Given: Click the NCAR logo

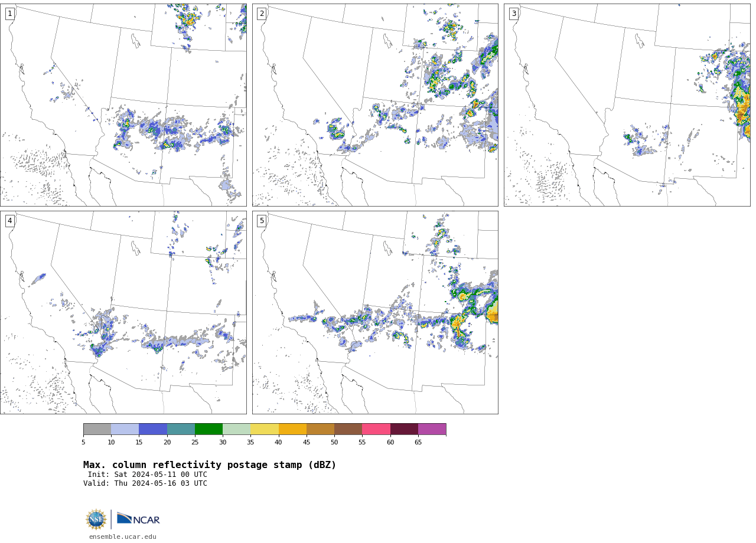Looking at the screenshot, I should [x=138, y=519].
